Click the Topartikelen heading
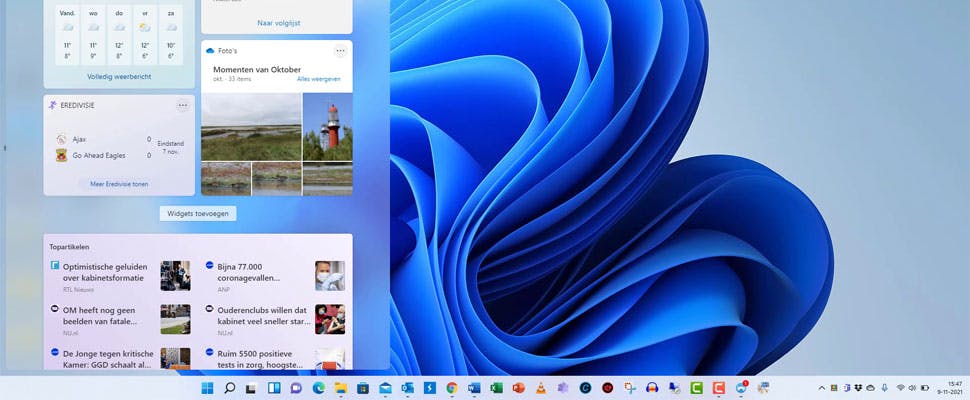 point(69,247)
